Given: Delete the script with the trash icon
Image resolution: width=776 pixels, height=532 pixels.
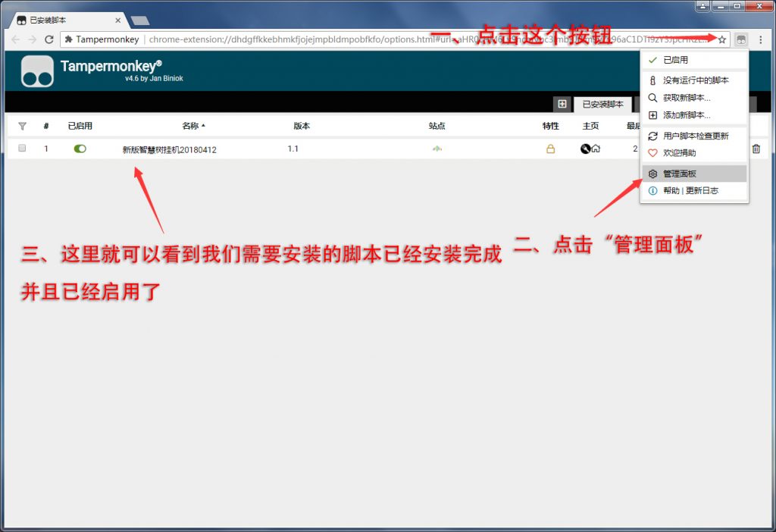Looking at the screenshot, I should pyautogui.click(x=756, y=149).
